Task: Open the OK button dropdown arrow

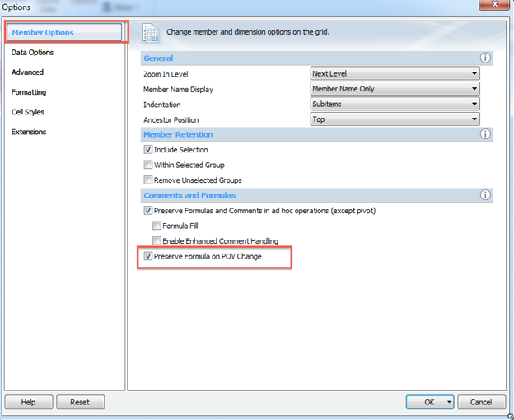Action: pos(449,403)
